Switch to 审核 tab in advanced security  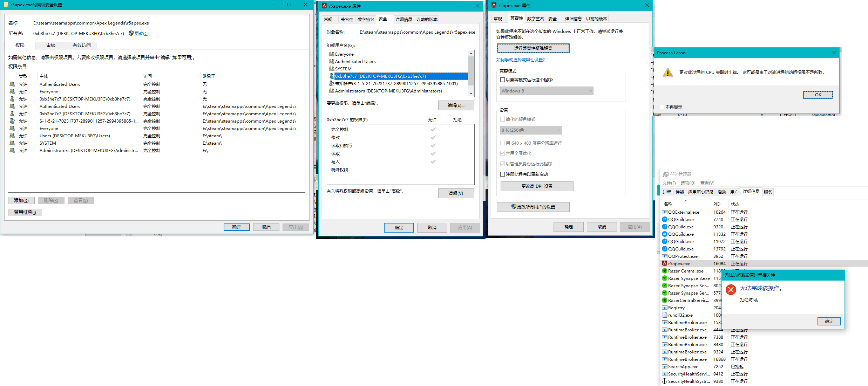coord(51,45)
